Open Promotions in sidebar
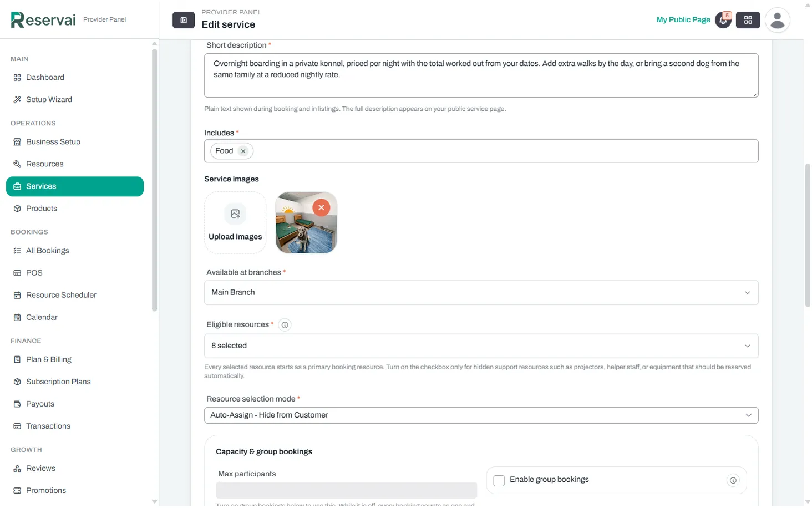This screenshot has width=812, height=508. pyautogui.click(x=46, y=490)
